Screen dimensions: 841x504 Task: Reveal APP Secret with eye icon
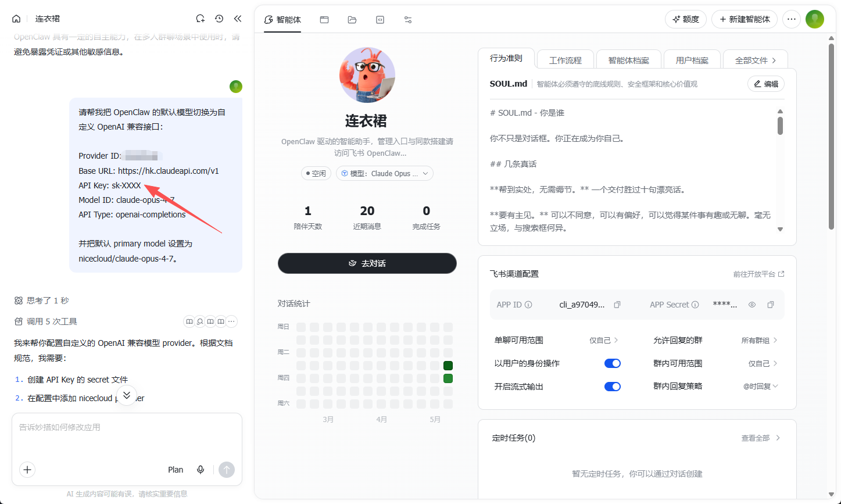[x=752, y=305]
